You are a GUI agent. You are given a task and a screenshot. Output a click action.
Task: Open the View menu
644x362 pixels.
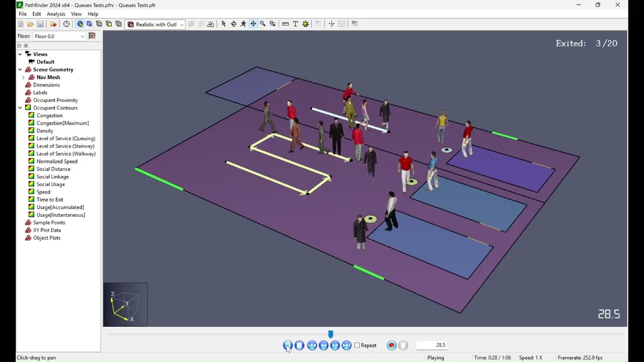(x=76, y=14)
